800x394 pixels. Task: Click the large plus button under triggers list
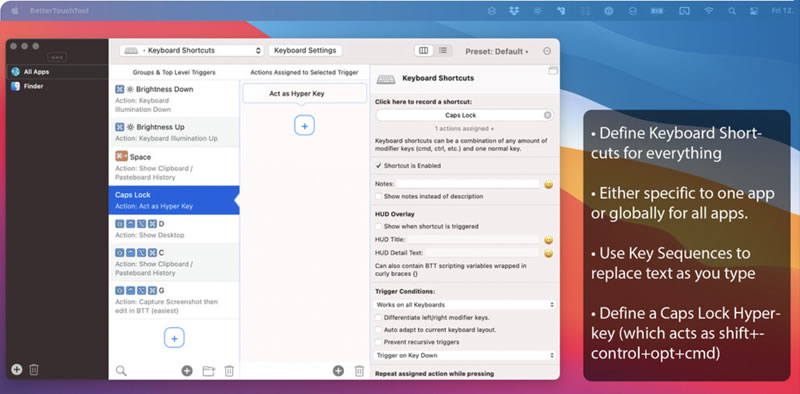pyautogui.click(x=174, y=338)
